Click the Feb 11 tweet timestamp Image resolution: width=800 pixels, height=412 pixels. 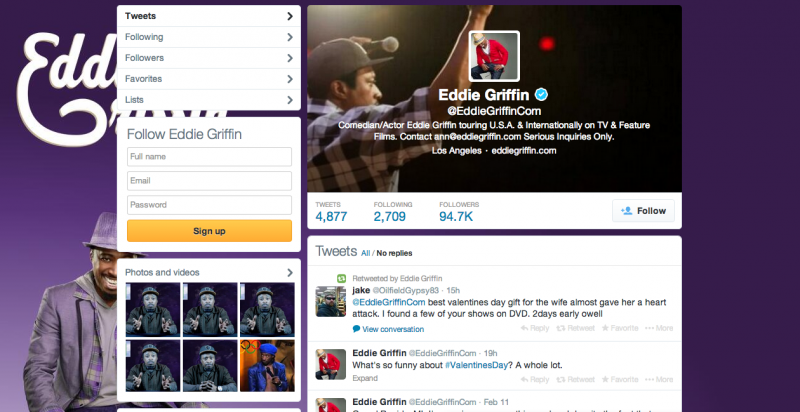click(x=494, y=402)
